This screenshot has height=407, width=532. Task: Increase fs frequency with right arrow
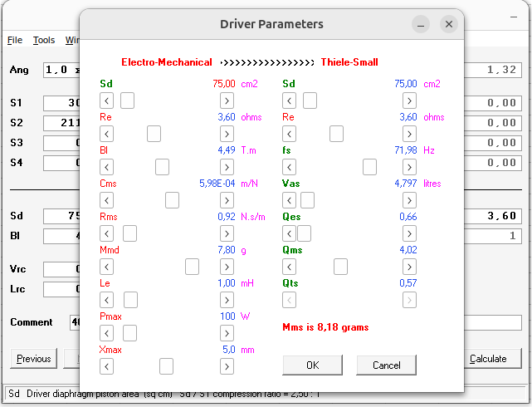tap(409, 167)
